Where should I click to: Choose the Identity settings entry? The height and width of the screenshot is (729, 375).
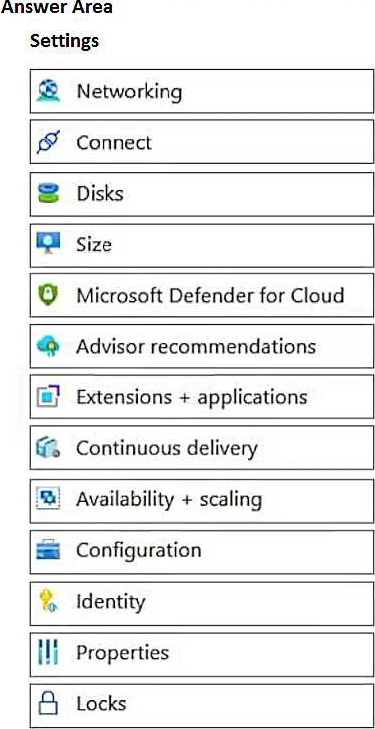point(202,602)
